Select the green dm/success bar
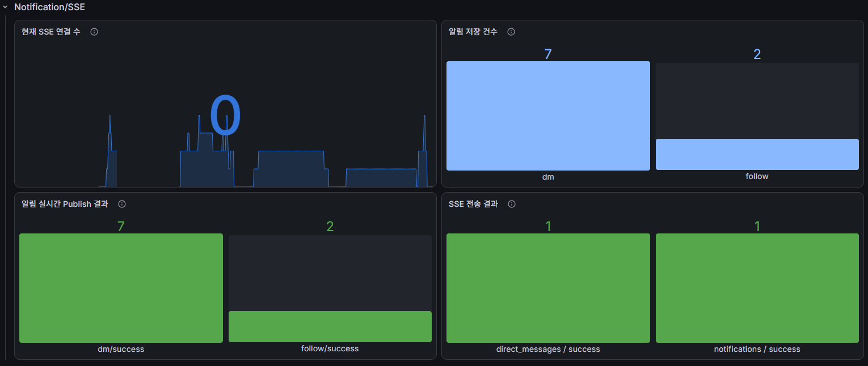The width and height of the screenshot is (868, 366). 121,288
